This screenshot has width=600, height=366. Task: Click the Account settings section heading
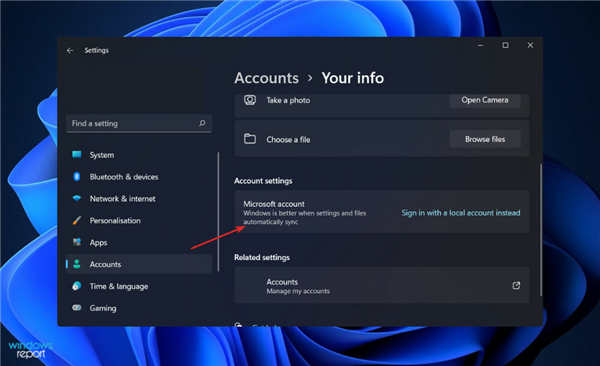click(x=263, y=181)
